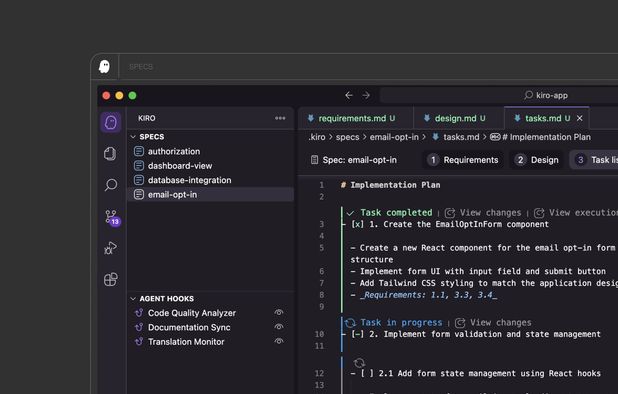Screen dimensions: 618x394
Task: Check the empty box on task 2.1
Action: 367,374
